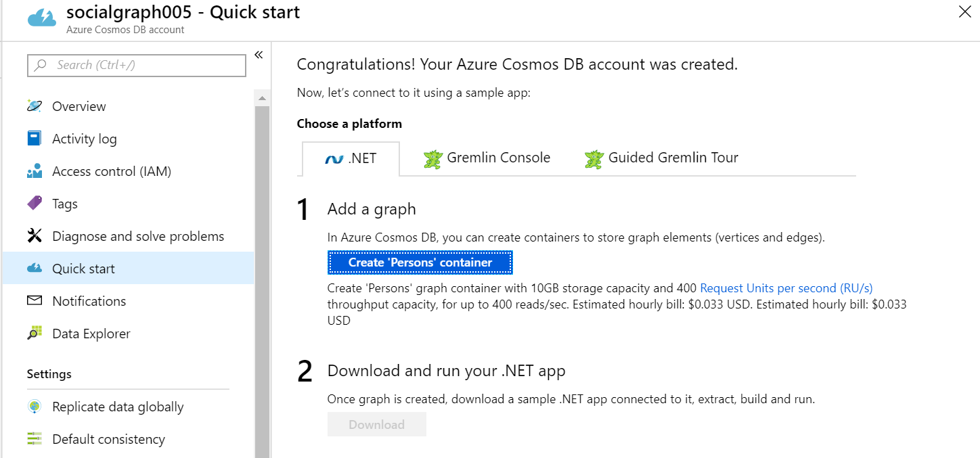The width and height of the screenshot is (980, 458).
Task: Click the Default consistency bars icon
Action: click(x=35, y=439)
